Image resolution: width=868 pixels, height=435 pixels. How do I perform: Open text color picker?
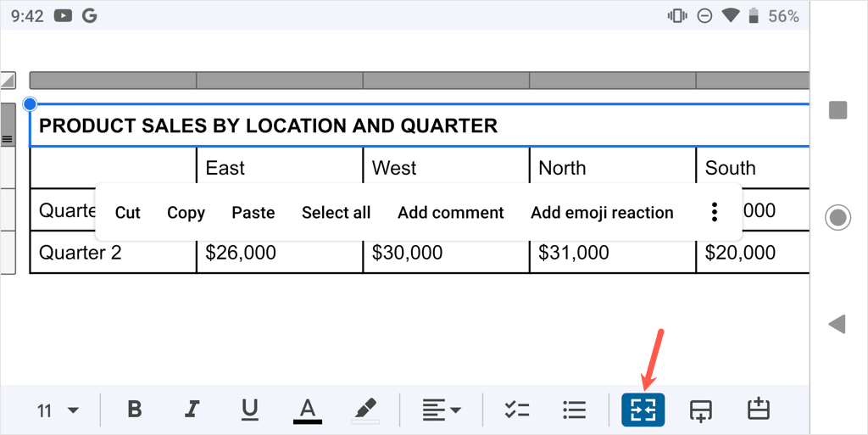[308, 410]
